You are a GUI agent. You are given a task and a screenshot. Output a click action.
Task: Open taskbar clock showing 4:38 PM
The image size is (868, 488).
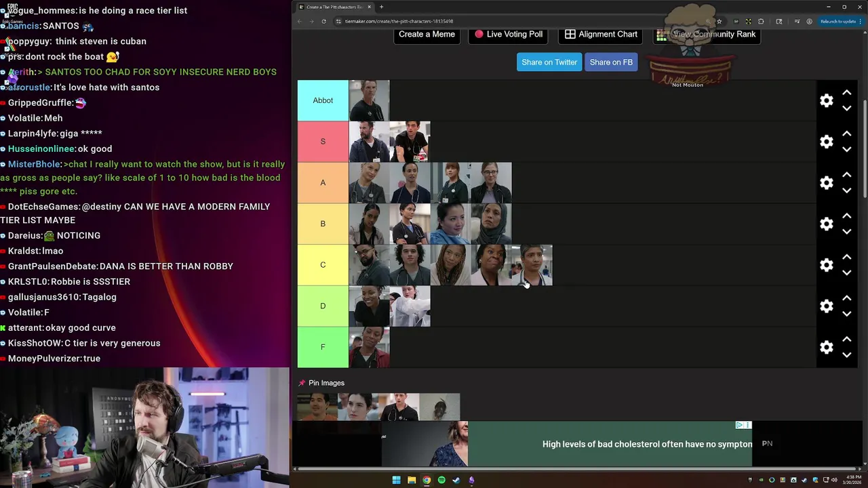click(x=850, y=480)
